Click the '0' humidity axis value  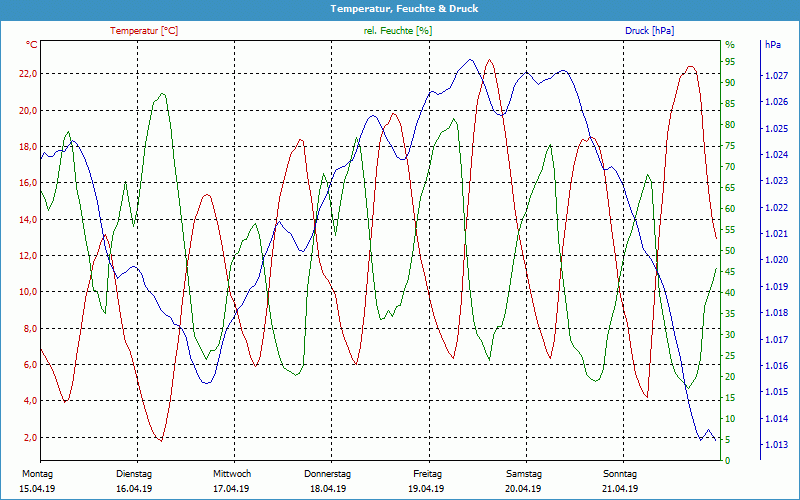click(728, 461)
